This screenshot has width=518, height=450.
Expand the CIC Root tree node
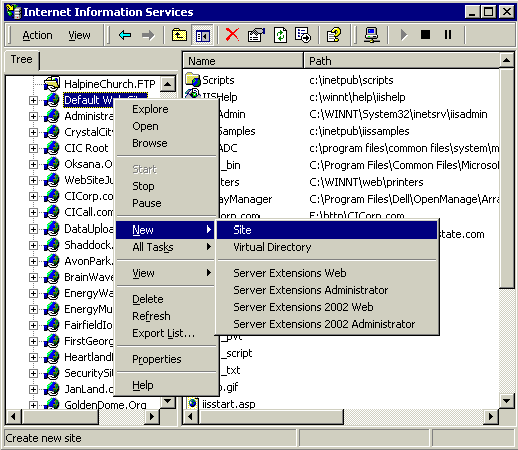coord(33,148)
